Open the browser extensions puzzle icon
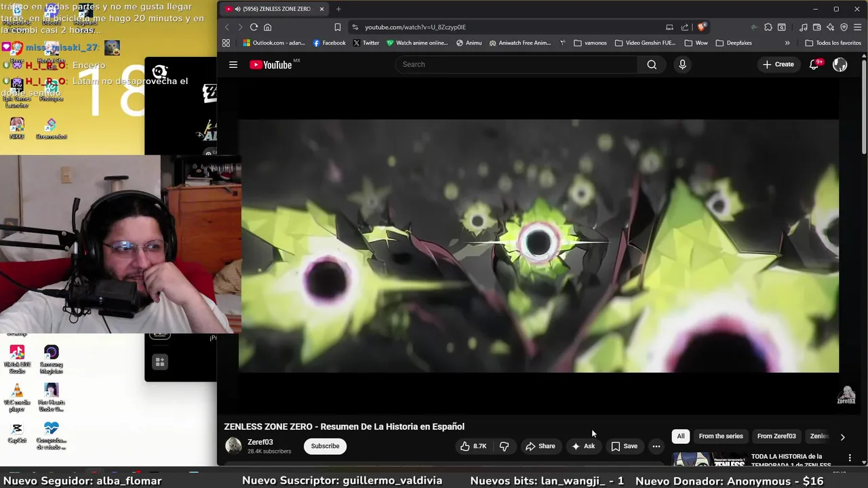The image size is (868, 488). click(768, 27)
